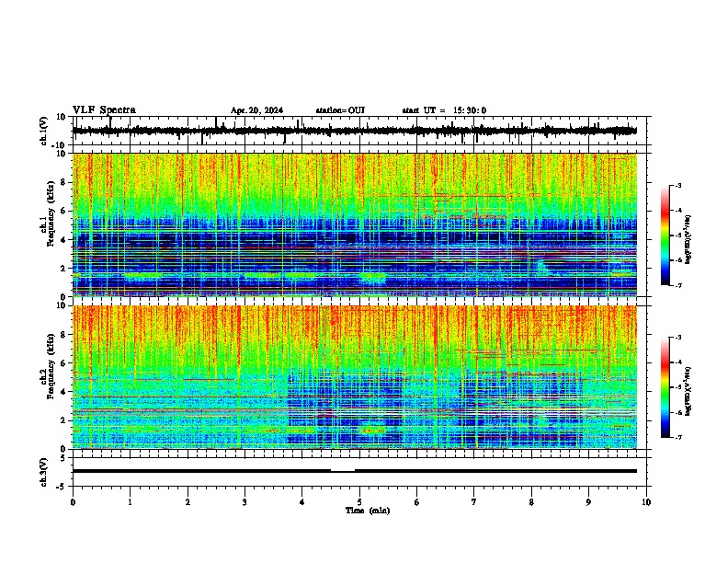Click inside the ch.1 spectrogram panel

[x=355, y=224]
